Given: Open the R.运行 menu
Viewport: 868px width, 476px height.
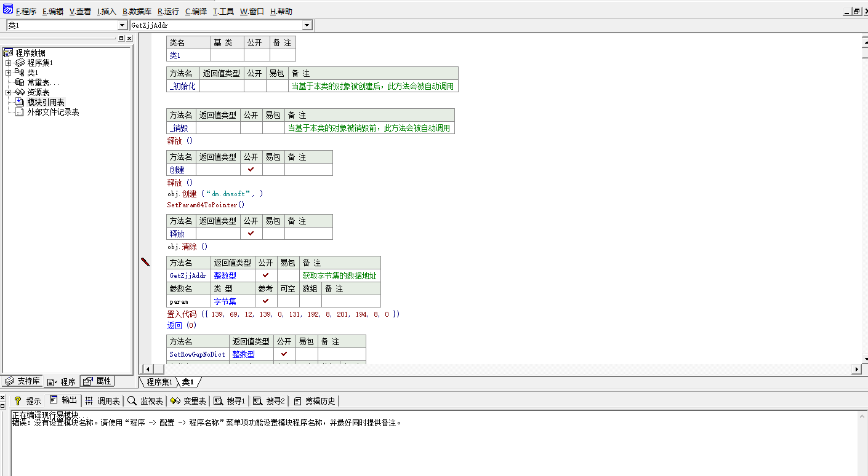Looking at the screenshot, I should pyautogui.click(x=169, y=11).
